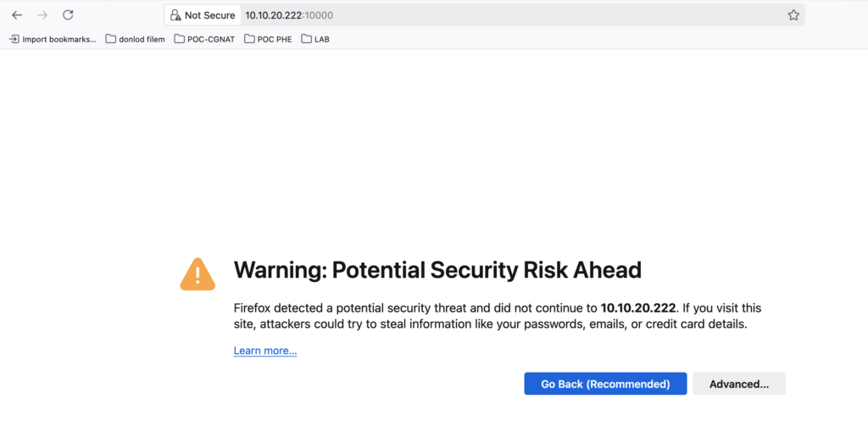Follow the Learn more... link
Image resolution: width=868 pixels, height=437 pixels.
265,351
